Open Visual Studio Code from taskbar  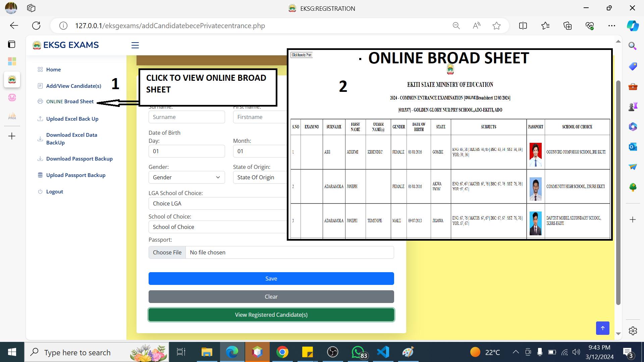tap(383, 352)
